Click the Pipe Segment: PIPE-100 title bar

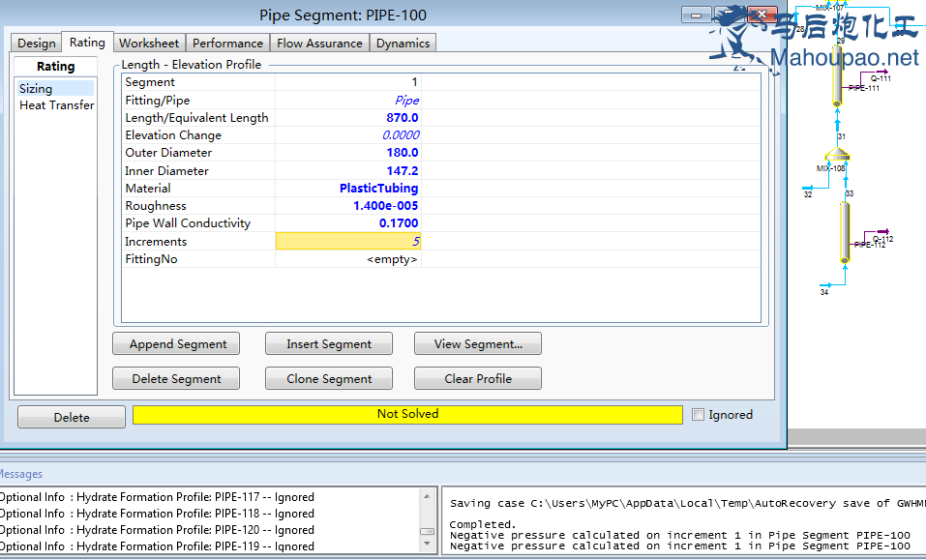[343, 15]
